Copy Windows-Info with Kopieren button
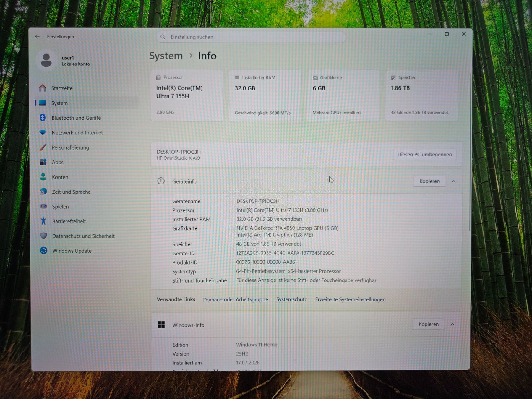 pos(429,324)
